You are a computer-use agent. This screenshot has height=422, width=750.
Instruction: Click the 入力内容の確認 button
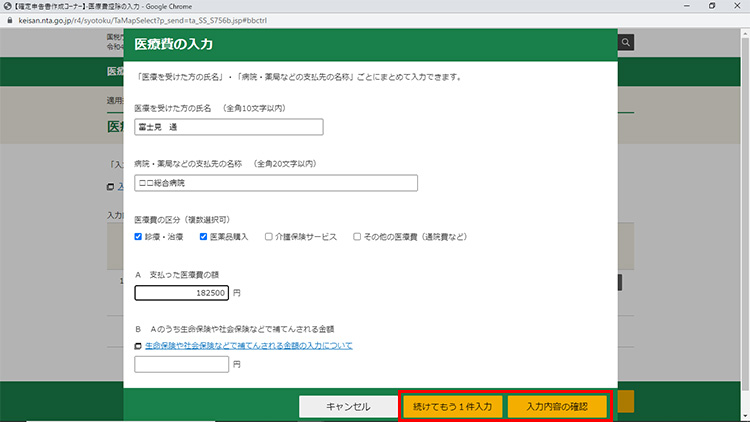point(557,407)
